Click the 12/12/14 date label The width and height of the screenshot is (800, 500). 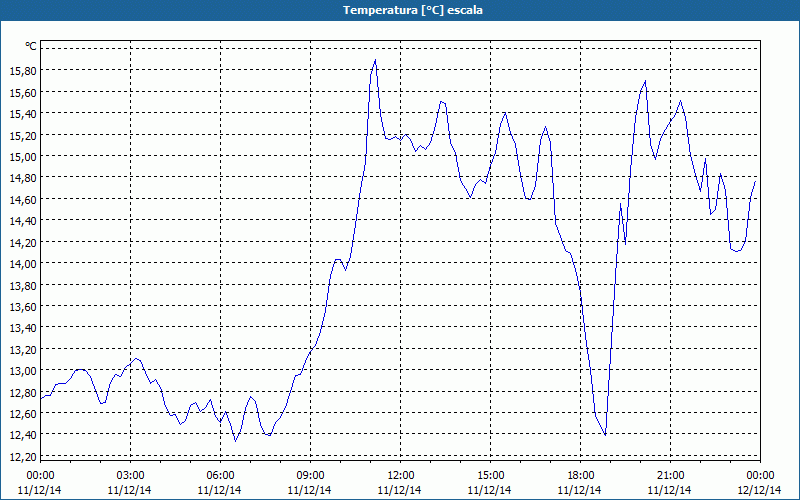[x=760, y=490]
